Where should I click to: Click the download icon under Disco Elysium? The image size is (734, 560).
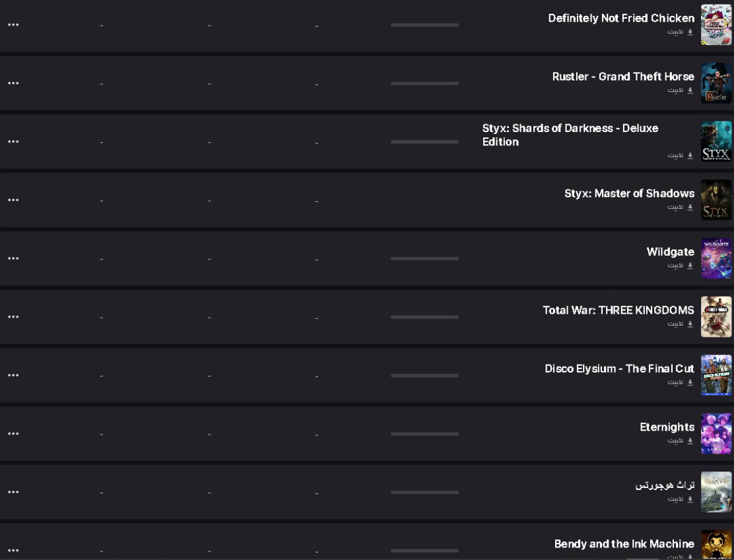click(690, 382)
